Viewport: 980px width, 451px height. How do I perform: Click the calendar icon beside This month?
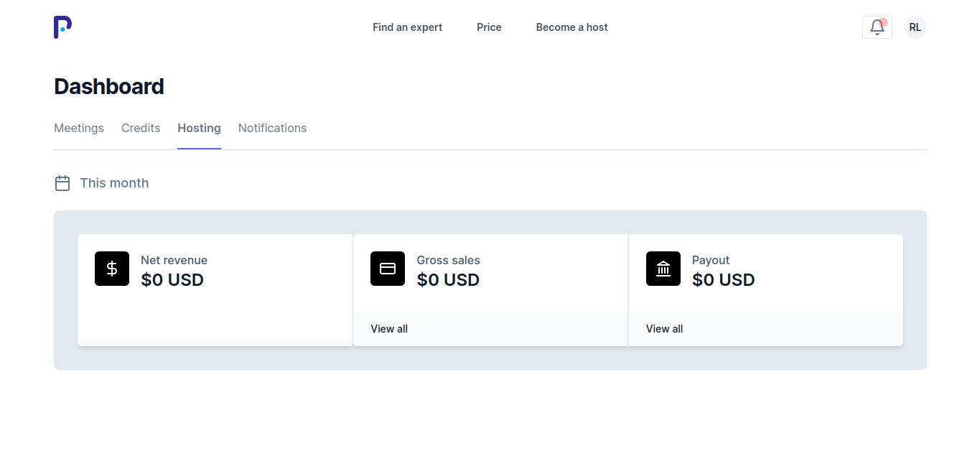(62, 183)
